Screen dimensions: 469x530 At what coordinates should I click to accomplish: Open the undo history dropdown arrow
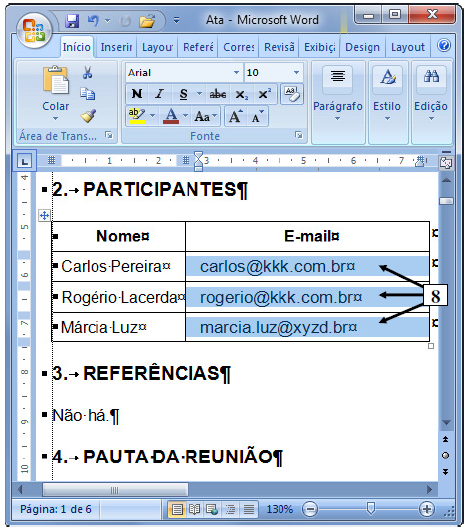click(x=107, y=21)
